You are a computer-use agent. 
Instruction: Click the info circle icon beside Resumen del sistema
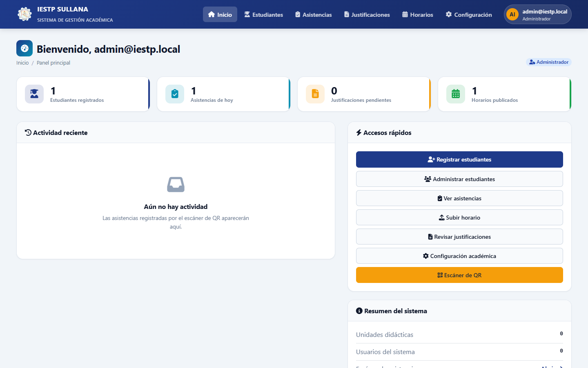[x=359, y=311]
